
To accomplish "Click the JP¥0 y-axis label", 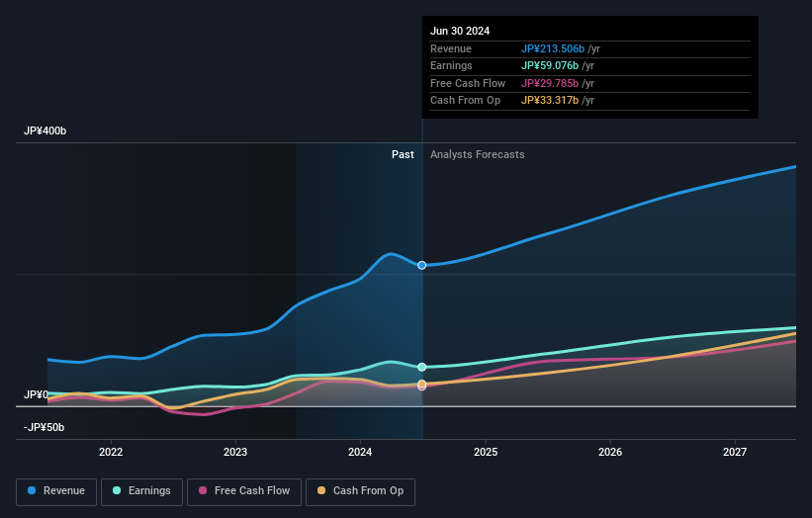I will pos(36,394).
